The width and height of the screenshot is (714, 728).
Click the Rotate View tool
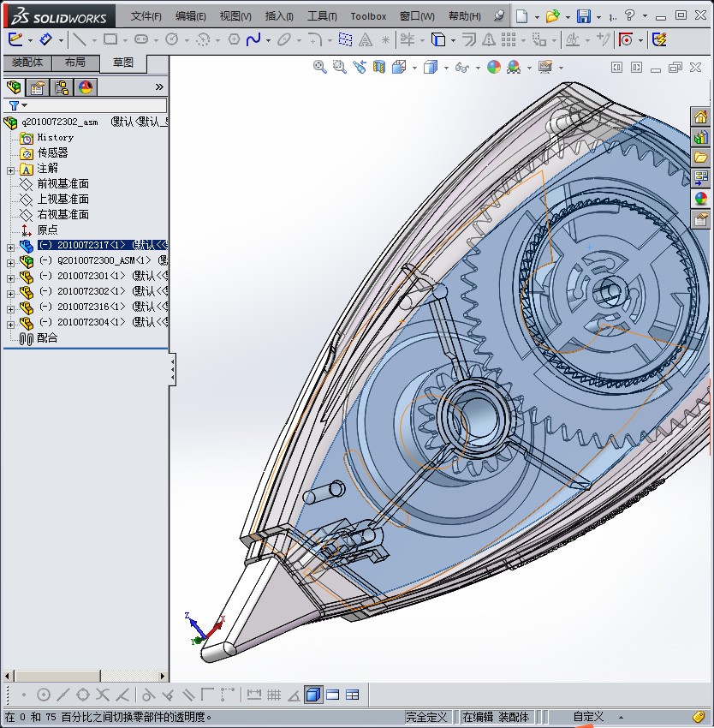[x=360, y=66]
